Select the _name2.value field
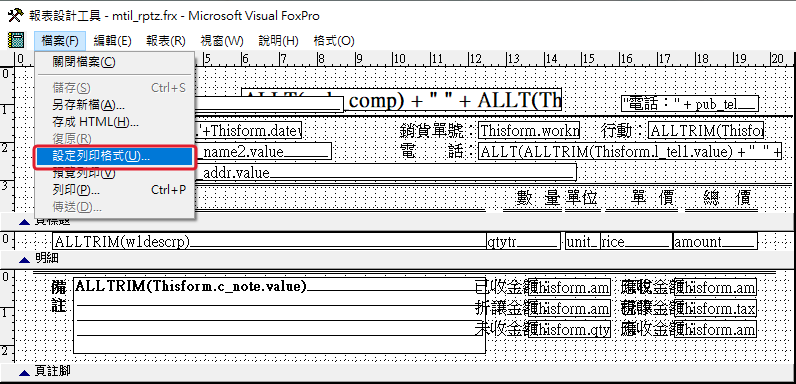 263,151
